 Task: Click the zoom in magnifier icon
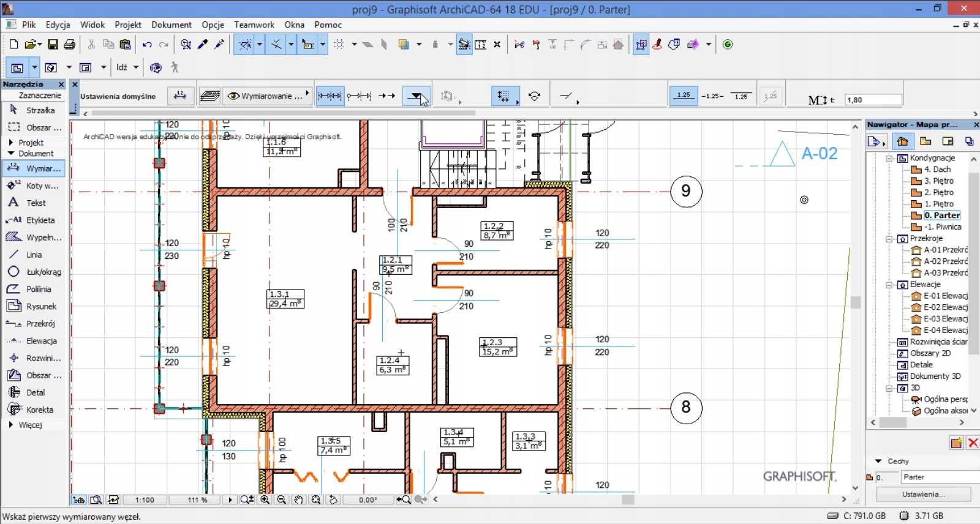point(265,500)
